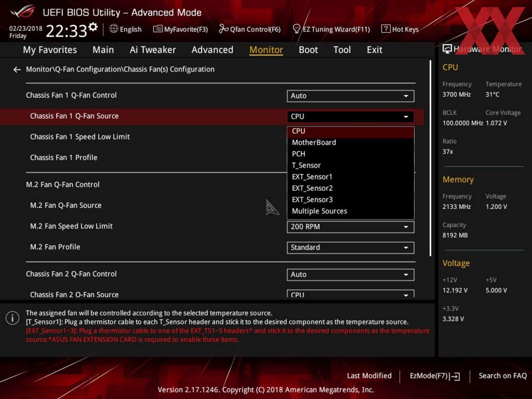Click the 8192 MB capacity value
The image size is (532, 399).
[455, 235]
